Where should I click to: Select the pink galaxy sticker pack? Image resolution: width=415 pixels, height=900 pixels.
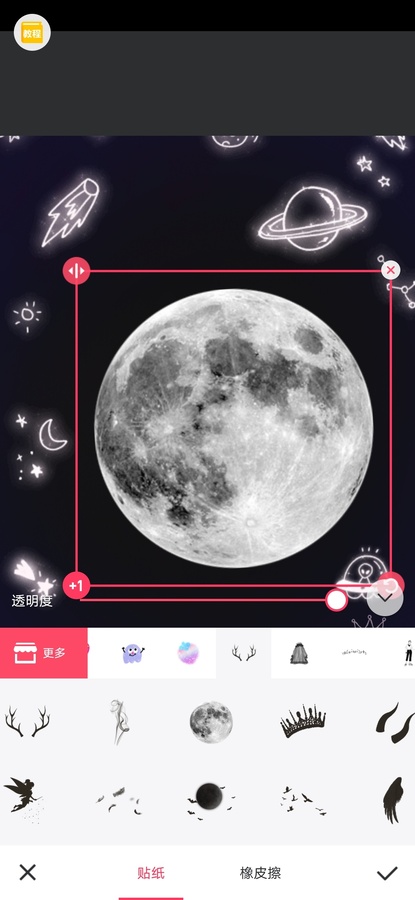point(188,653)
